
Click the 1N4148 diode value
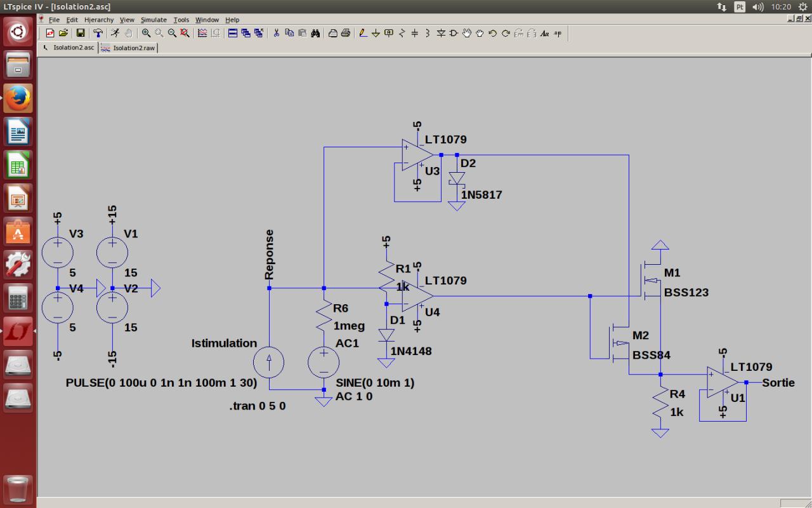pyautogui.click(x=411, y=351)
